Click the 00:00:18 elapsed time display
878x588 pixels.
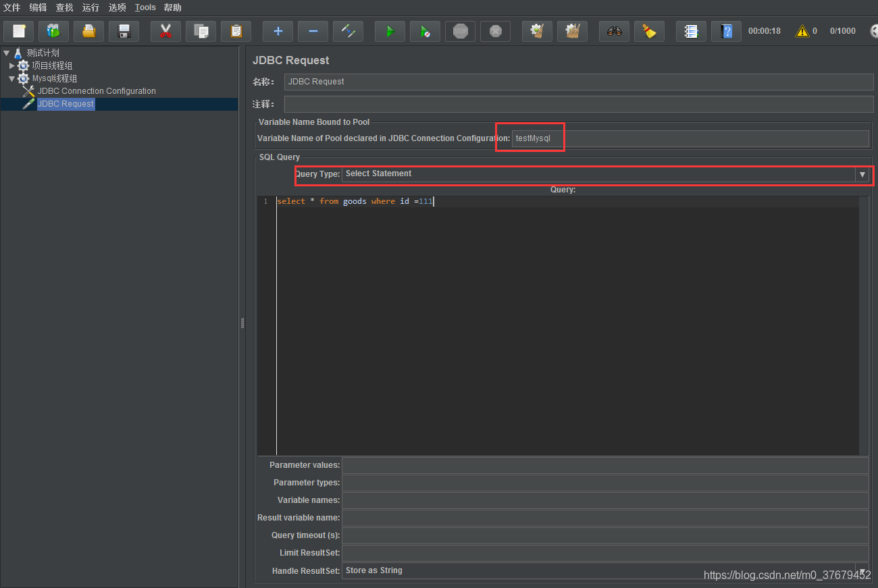coord(765,31)
